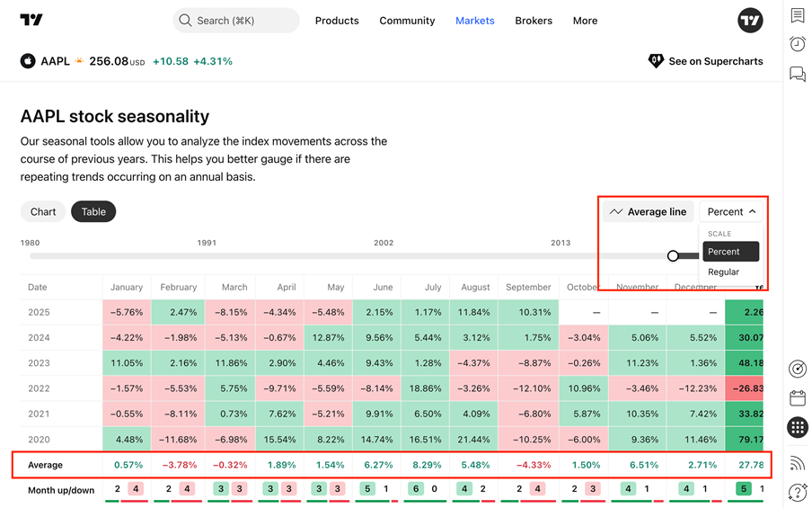Screen dimensions: 812x508
Task: Click the −4.33% September average value
Action: tap(534, 465)
